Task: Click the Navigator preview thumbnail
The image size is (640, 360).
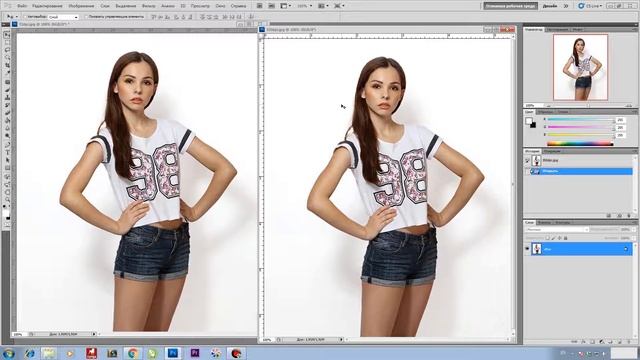Action: [580, 67]
